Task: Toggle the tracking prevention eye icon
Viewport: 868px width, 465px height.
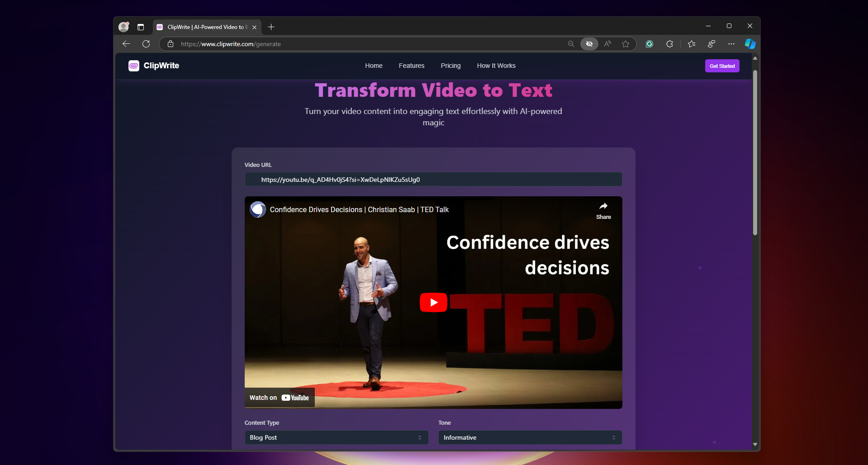Action: pyautogui.click(x=589, y=44)
